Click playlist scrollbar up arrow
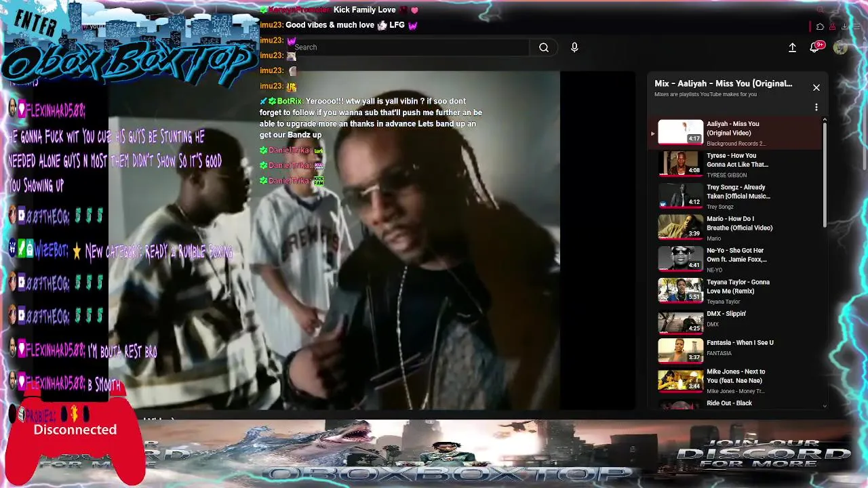The width and height of the screenshot is (868, 488). pyautogui.click(x=825, y=121)
